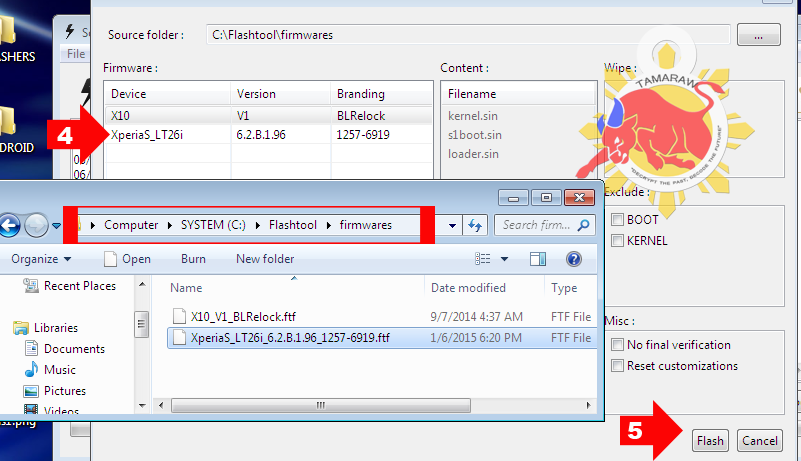
Task: Sort files by Date modified column
Action: click(x=468, y=288)
